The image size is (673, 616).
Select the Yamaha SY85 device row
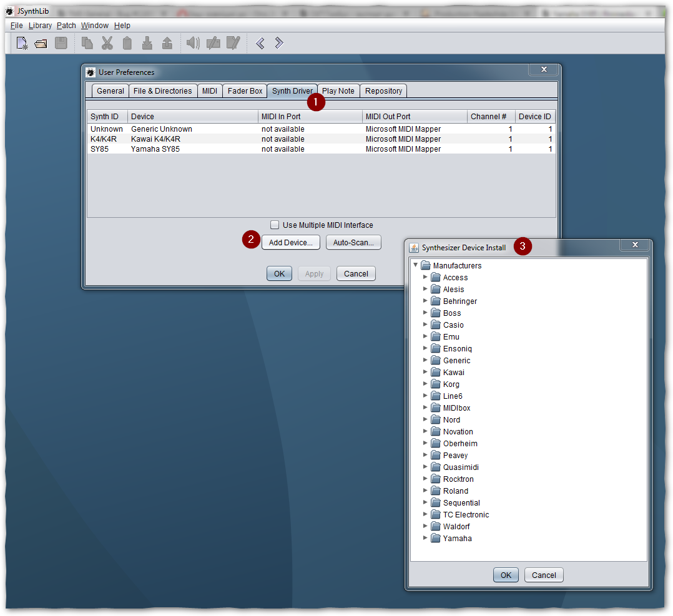[321, 149]
